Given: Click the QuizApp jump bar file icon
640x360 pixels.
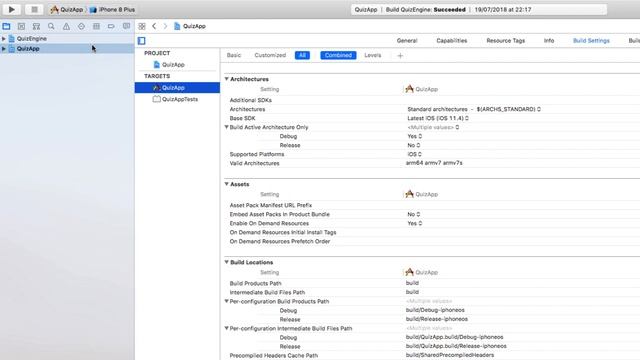Looking at the screenshot, I should coord(177,26).
